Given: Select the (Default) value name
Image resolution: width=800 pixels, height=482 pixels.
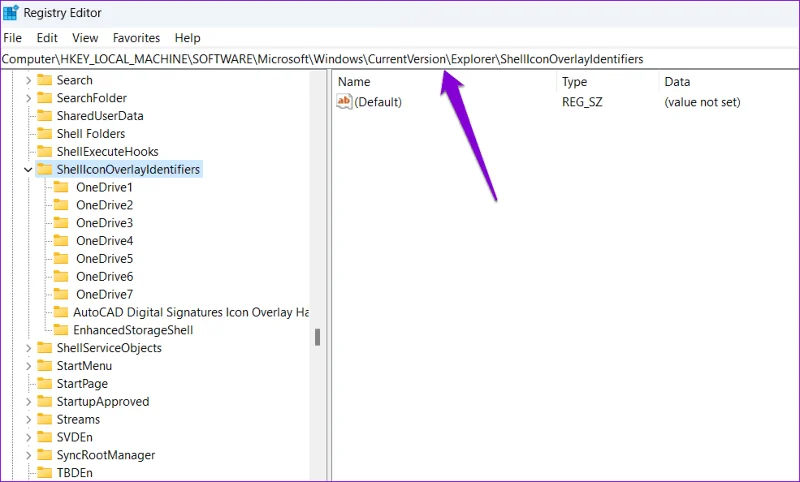Looking at the screenshot, I should (378, 102).
